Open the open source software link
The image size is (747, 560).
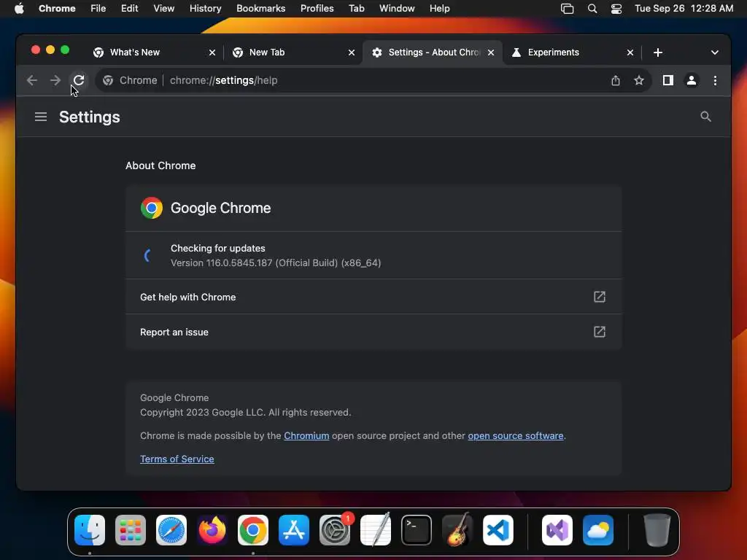point(516,436)
